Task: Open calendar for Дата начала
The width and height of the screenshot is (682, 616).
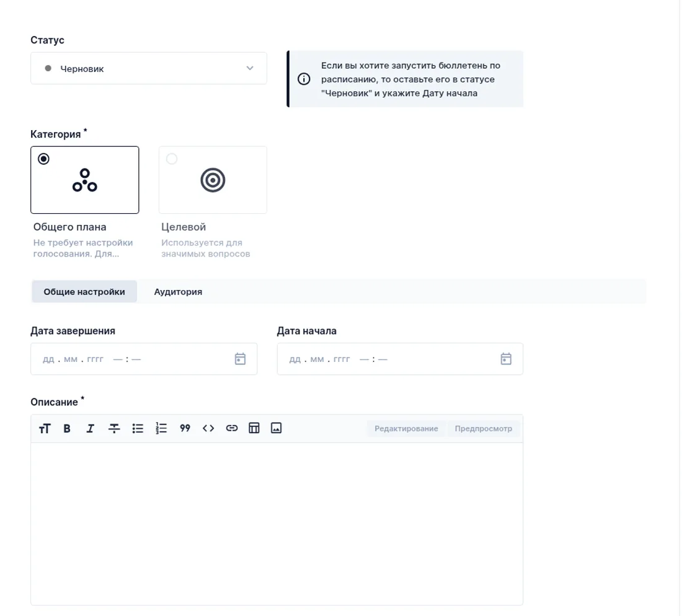Action: [x=506, y=359]
